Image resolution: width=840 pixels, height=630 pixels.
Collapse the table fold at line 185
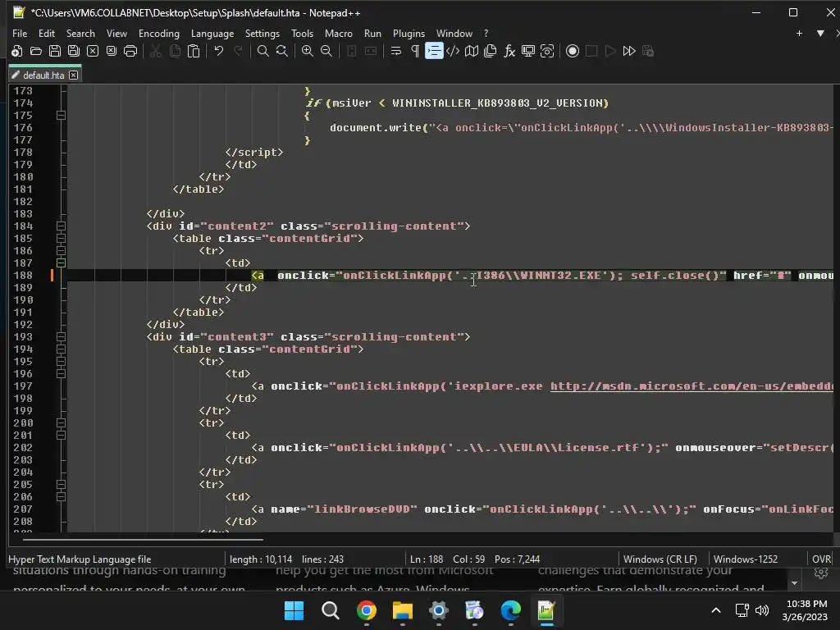[x=61, y=239]
